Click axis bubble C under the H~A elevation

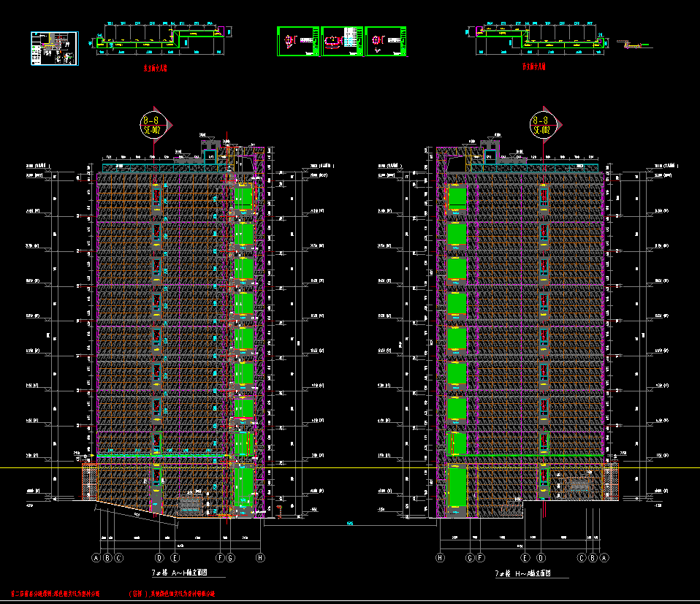tap(582, 558)
